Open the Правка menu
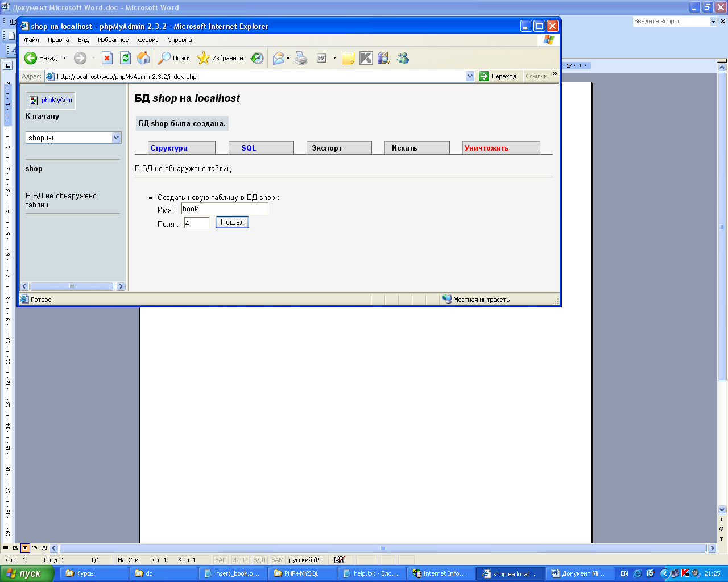Screen dimensions: 728x582 (x=59, y=40)
